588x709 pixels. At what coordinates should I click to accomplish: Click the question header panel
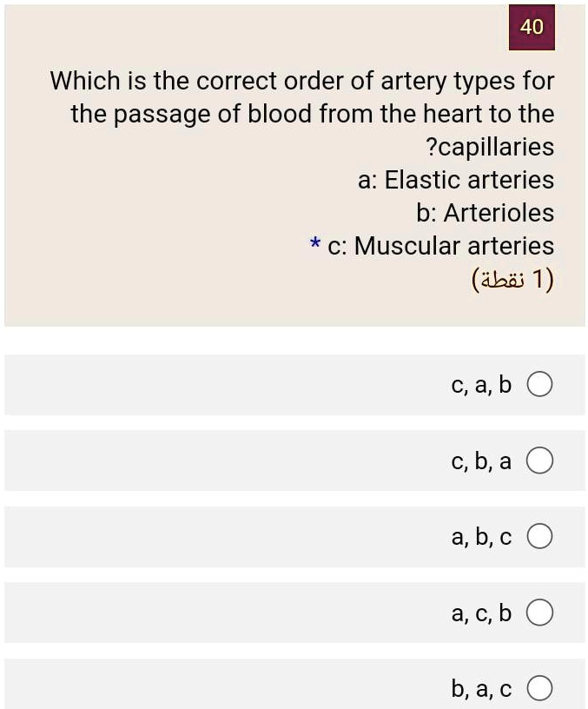(x=295, y=165)
